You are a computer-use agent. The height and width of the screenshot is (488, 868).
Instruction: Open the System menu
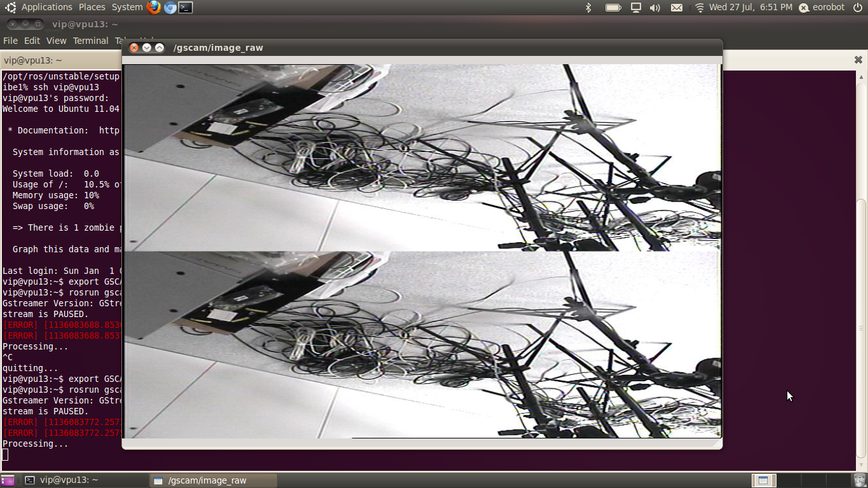[126, 7]
